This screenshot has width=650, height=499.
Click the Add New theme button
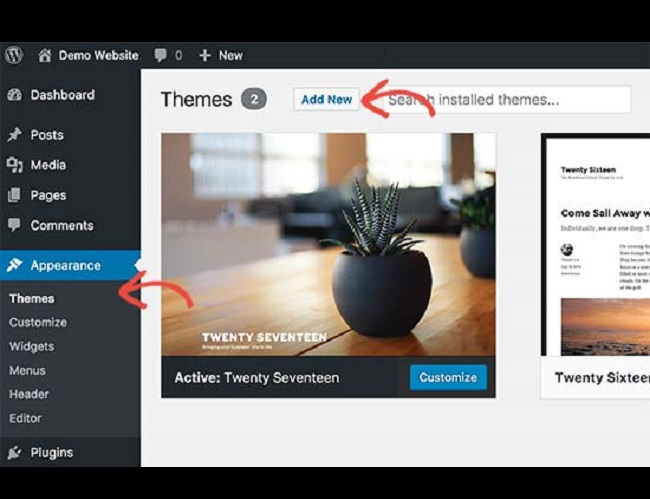(326, 99)
